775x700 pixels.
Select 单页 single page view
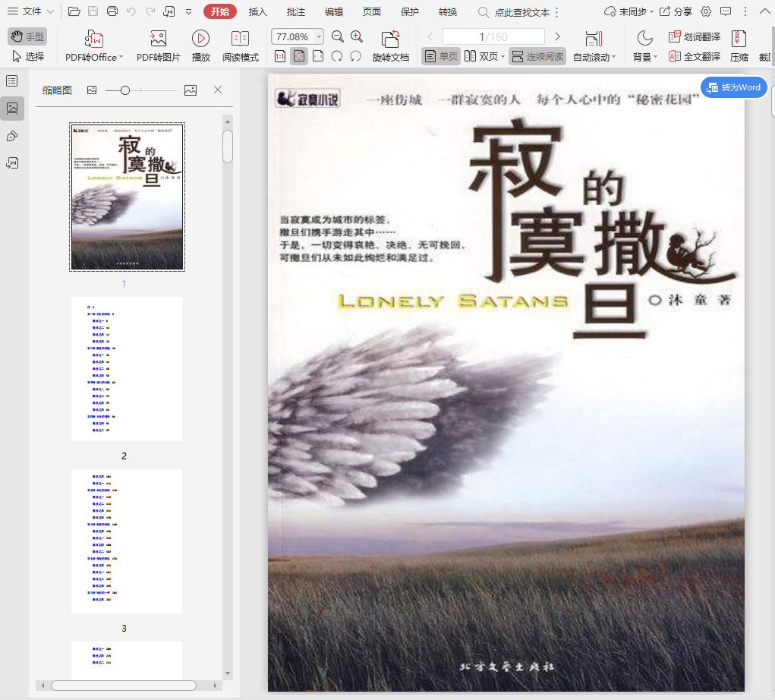coord(441,56)
